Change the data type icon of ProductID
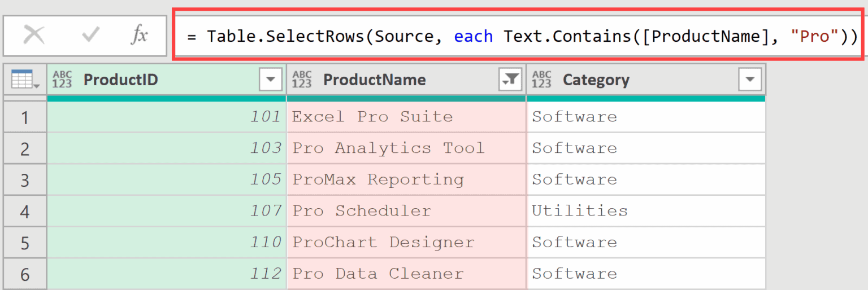Screen dimensions: 868x290 [x=62, y=80]
